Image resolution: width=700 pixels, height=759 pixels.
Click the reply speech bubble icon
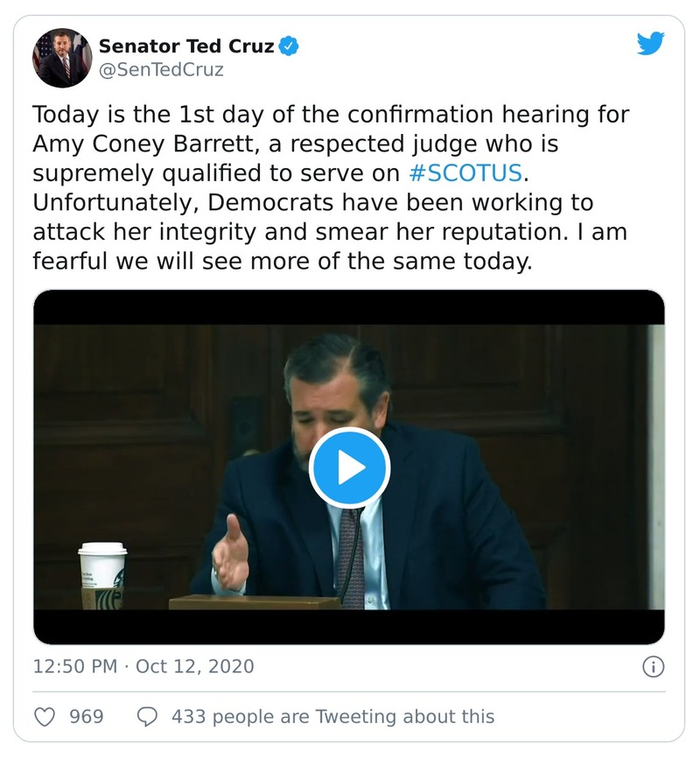(x=147, y=717)
